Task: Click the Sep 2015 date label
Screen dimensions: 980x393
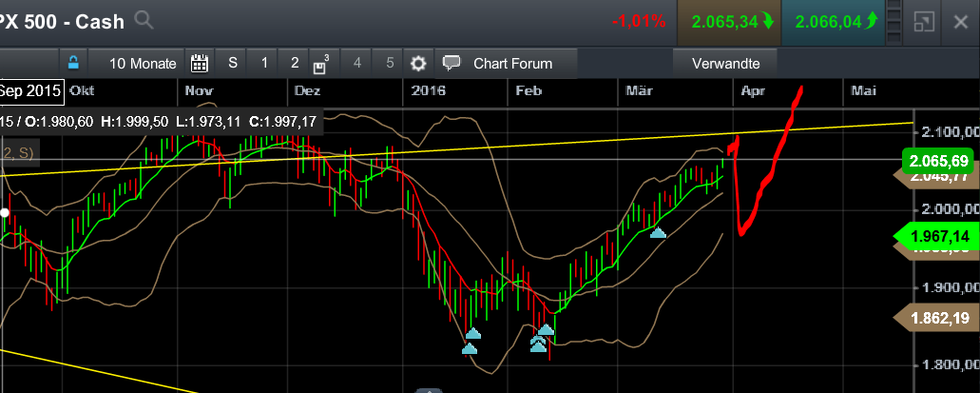Action: 30,91
